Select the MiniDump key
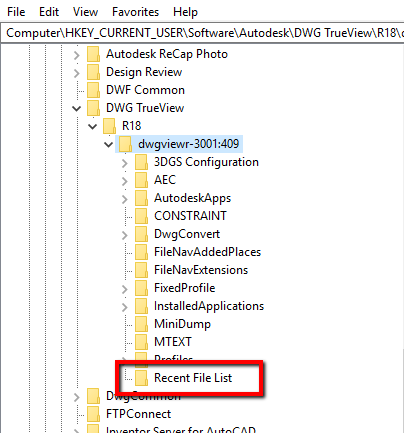 click(182, 324)
